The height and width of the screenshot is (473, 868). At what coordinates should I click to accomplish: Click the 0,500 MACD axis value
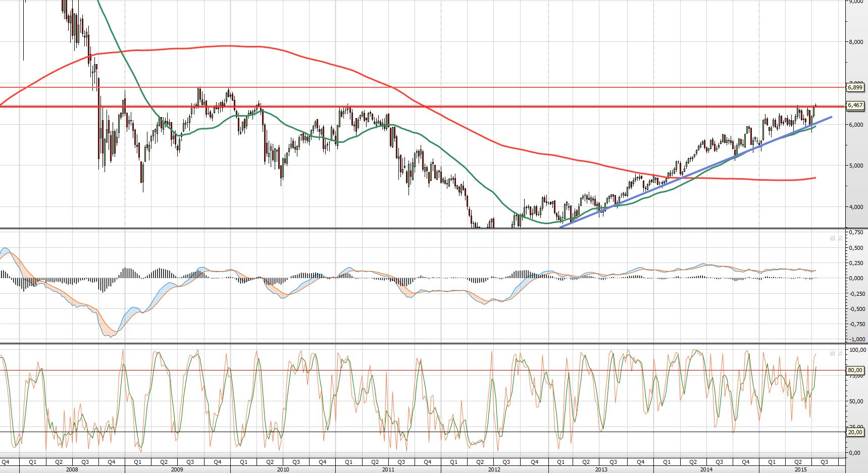856,248
